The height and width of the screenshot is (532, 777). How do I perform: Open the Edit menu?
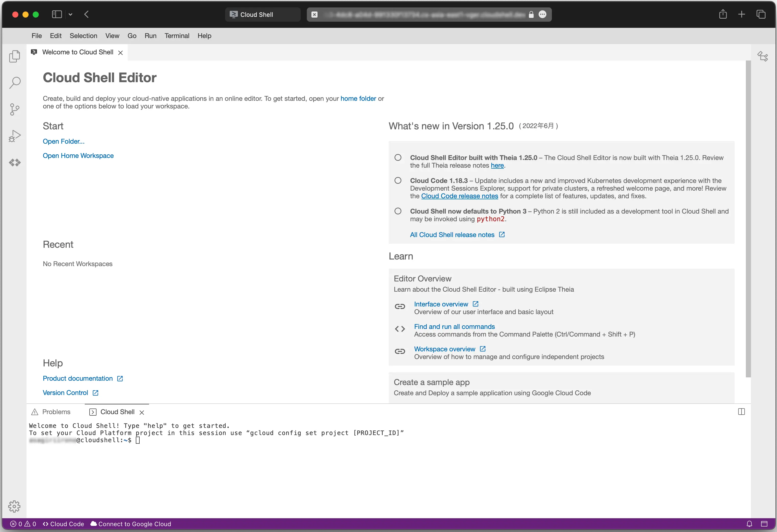pyautogui.click(x=55, y=36)
